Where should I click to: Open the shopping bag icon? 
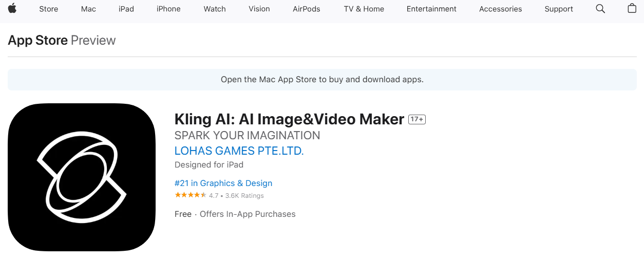(632, 8)
